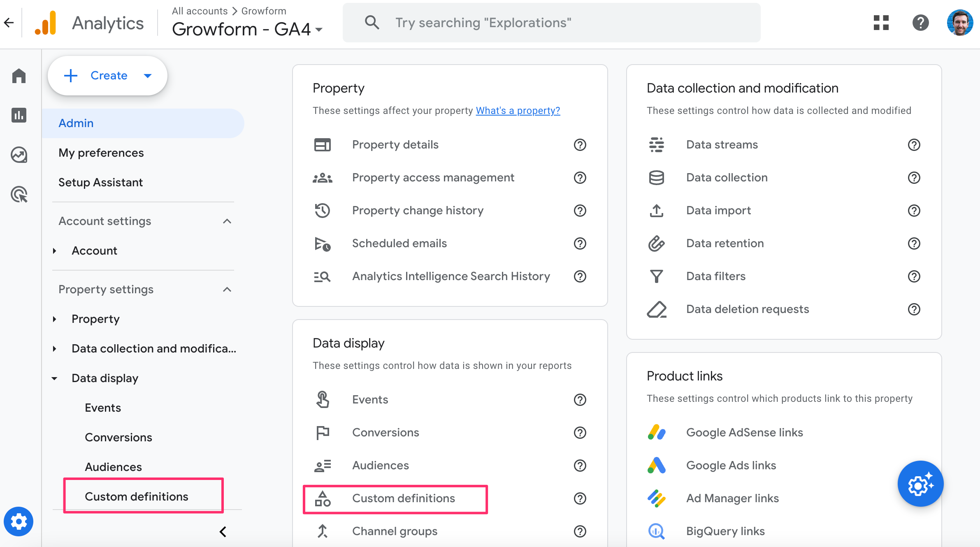Open Explore icon in left rail

tap(19, 155)
